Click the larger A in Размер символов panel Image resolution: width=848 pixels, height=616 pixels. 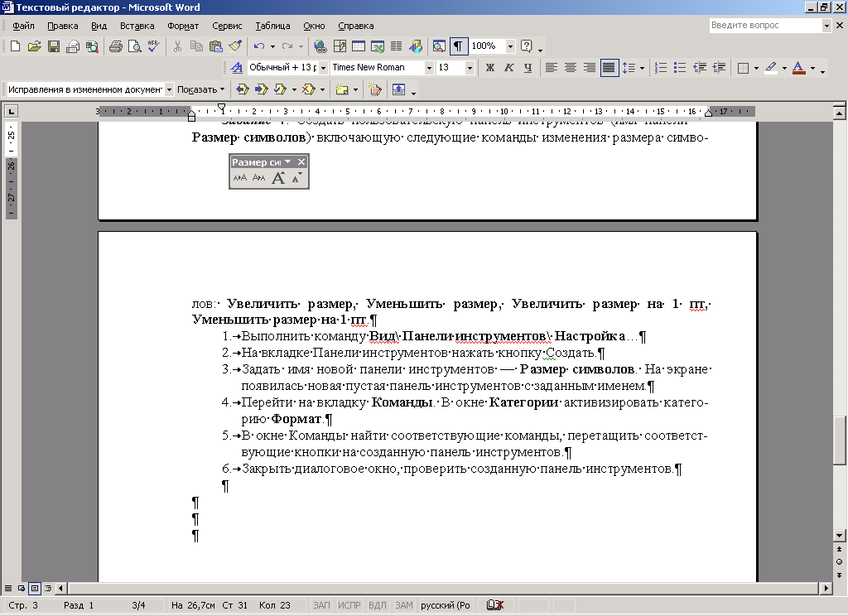pos(278,178)
